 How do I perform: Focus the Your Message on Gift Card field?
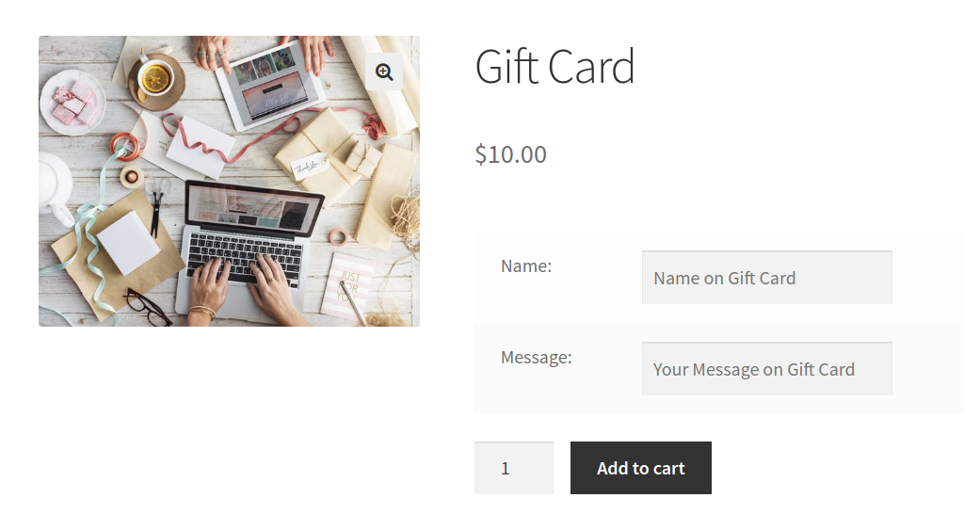click(767, 369)
